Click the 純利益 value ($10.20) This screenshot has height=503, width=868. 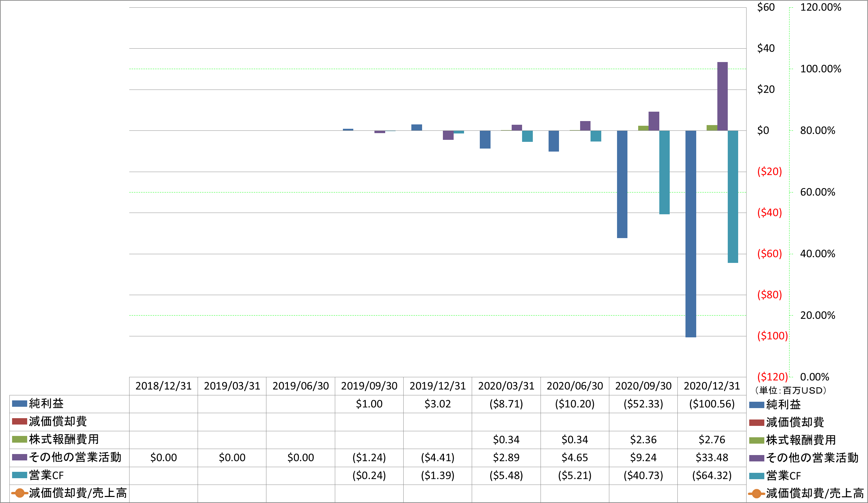point(574,404)
